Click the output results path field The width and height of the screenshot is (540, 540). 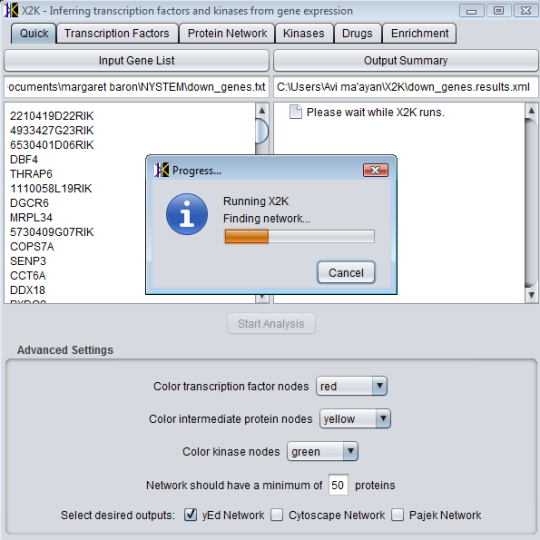pos(405,87)
